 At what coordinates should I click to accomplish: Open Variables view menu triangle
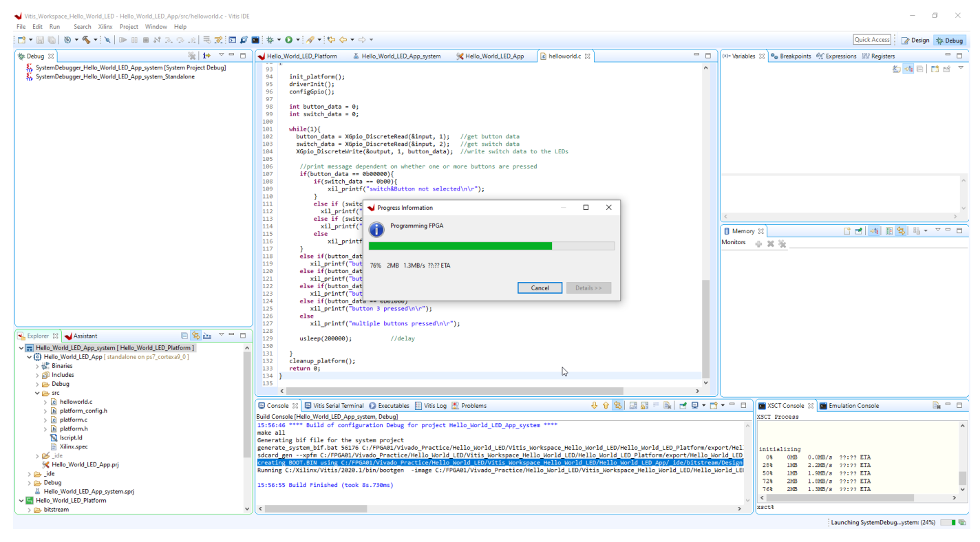pyautogui.click(x=961, y=68)
